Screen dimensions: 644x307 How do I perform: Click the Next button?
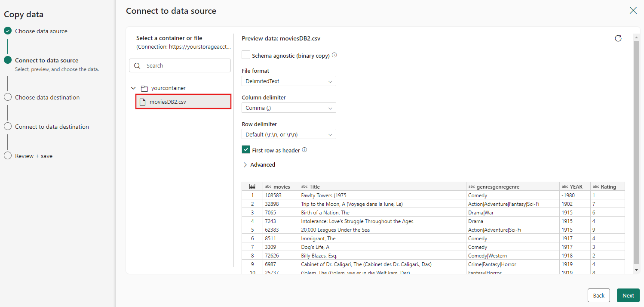(x=628, y=295)
